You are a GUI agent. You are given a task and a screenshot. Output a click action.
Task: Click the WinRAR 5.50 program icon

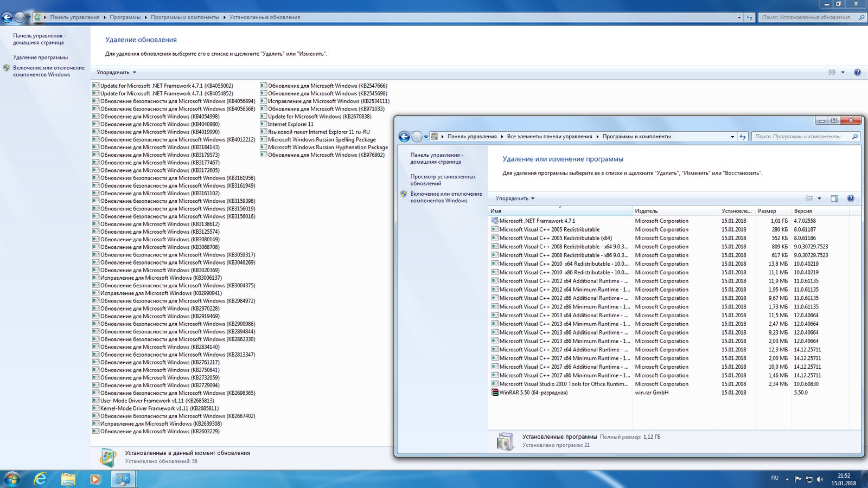[495, 392]
